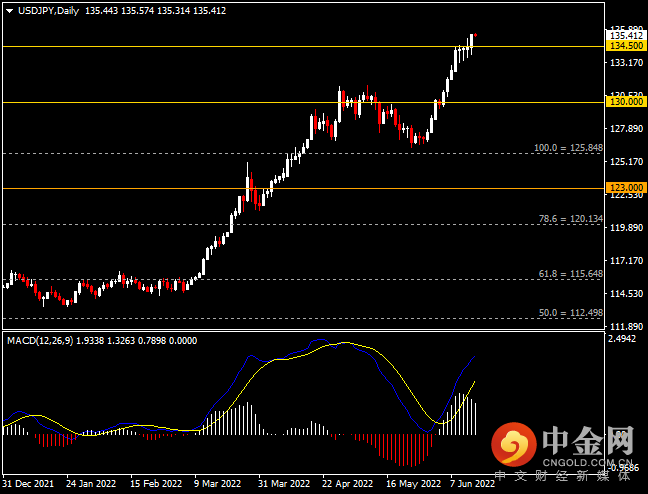
Task: Click the 31 Mar 2022 date label
Action: tap(284, 484)
